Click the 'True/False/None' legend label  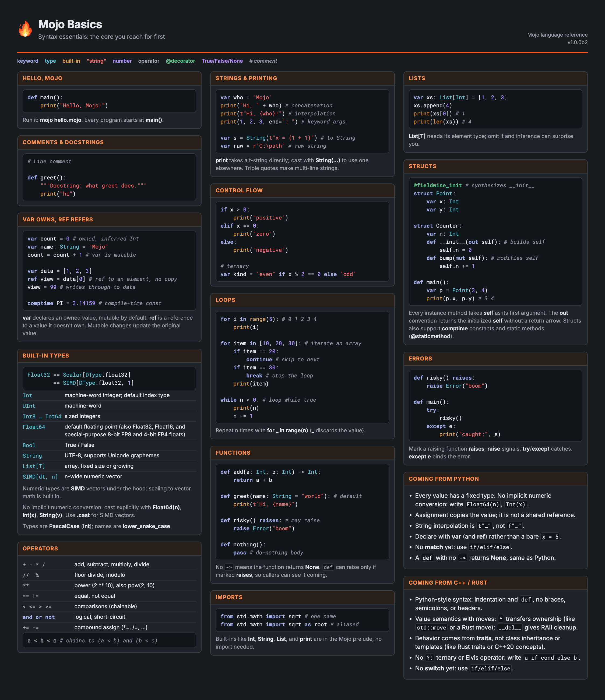222,61
